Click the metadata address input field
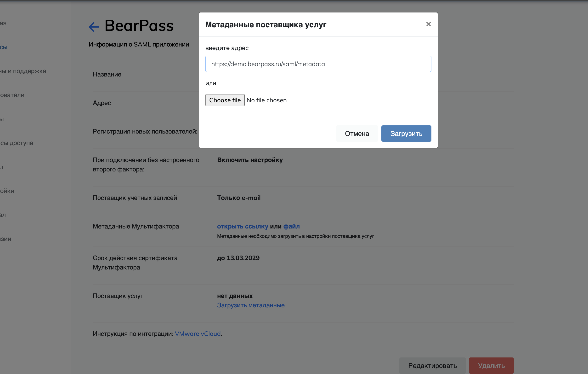 318,64
